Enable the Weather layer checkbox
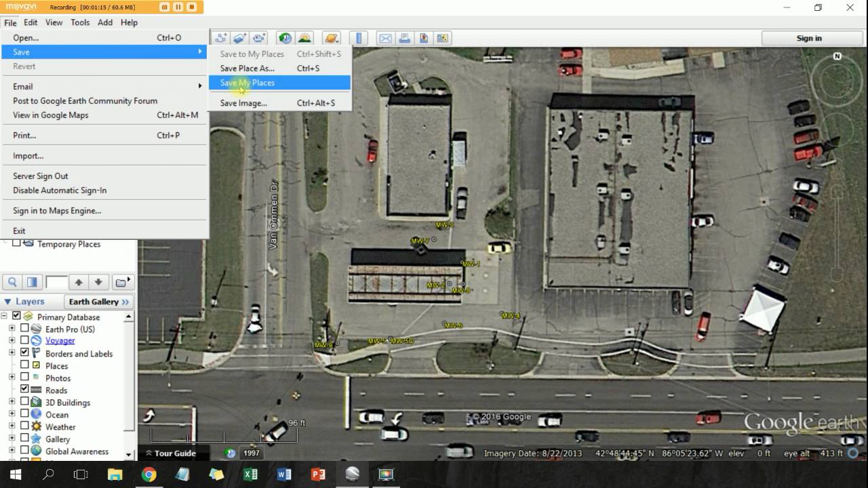The width and height of the screenshot is (868, 488). [x=24, y=426]
